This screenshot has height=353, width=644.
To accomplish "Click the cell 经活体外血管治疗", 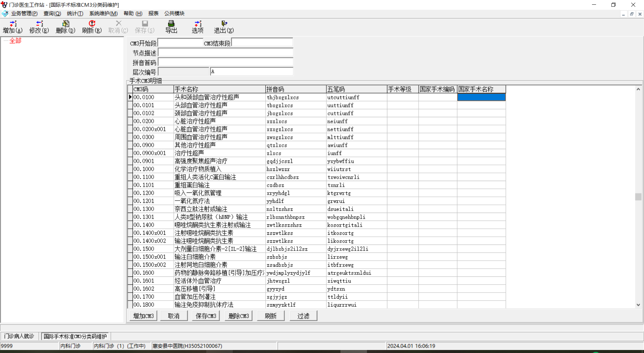I will click(219, 281).
